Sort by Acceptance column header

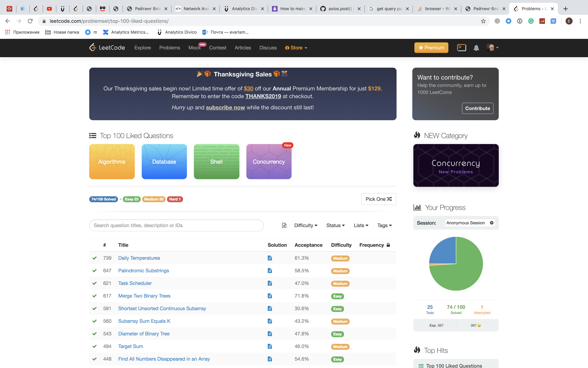308,245
